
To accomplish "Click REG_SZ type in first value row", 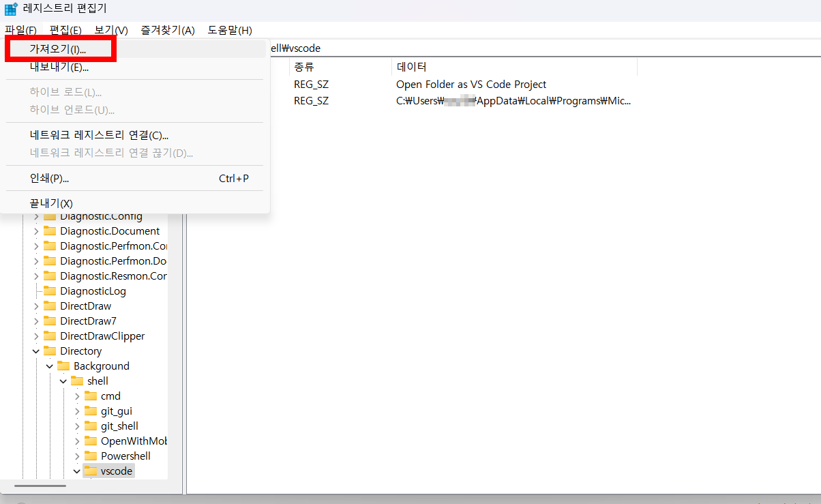I will (x=311, y=85).
